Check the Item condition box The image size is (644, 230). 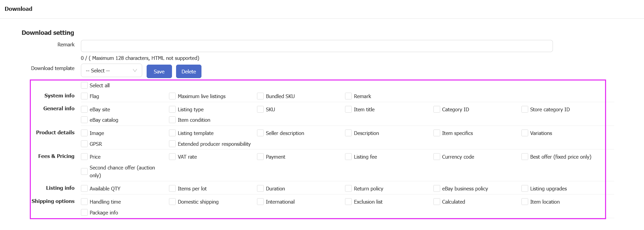click(x=172, y=120)
